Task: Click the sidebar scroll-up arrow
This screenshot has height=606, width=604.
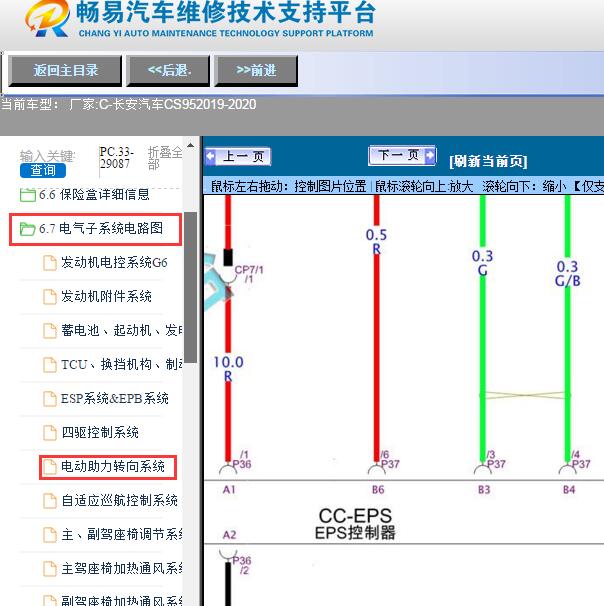Action: (190, 145)
